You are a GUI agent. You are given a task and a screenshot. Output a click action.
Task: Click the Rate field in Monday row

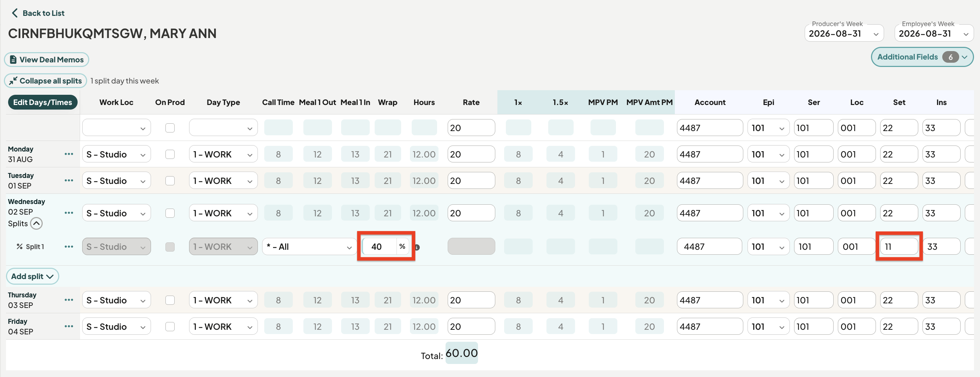(x=471, y=154)
